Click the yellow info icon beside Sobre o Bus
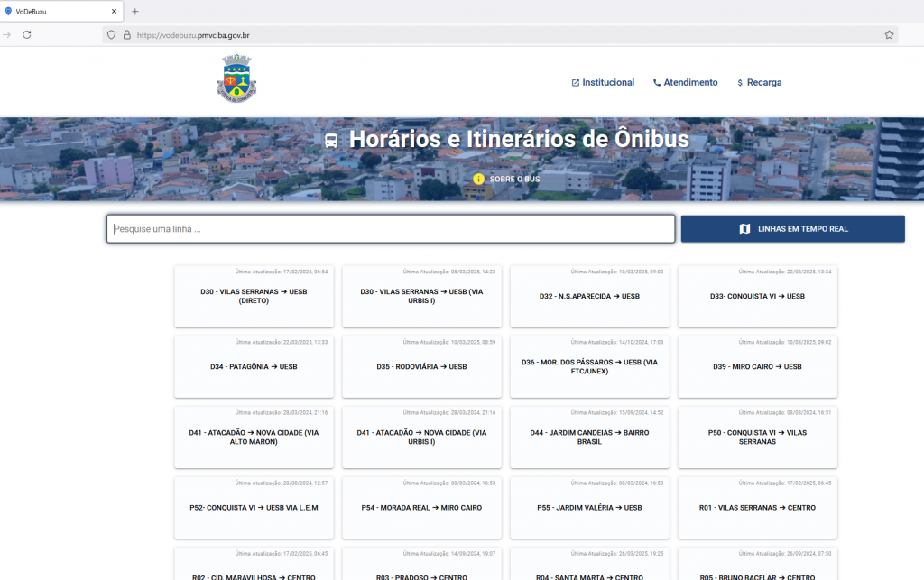Image resolution: width=924 pixels, height=580 pixels. click(x=479, y=179)
